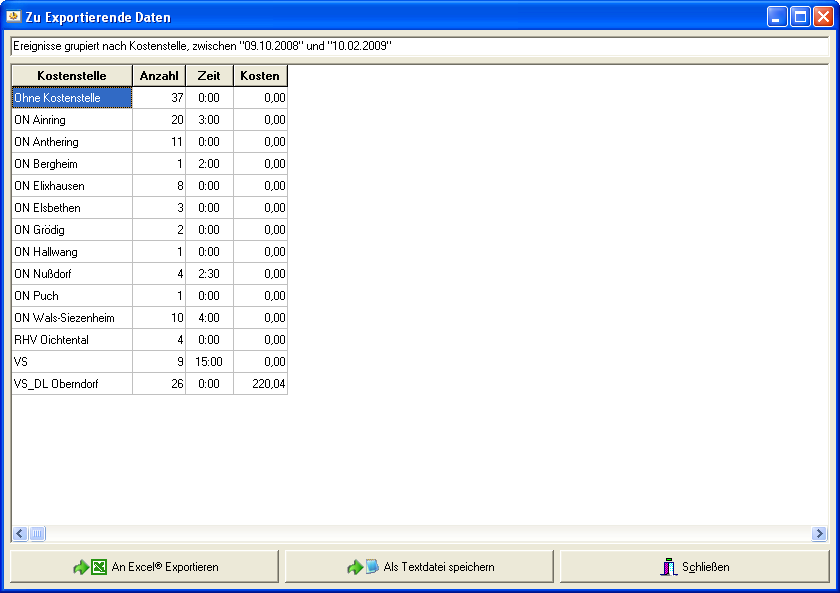Click the application icon in title bar
The width and height of the screenshot is (840, 593).
[x=14, y=17]
